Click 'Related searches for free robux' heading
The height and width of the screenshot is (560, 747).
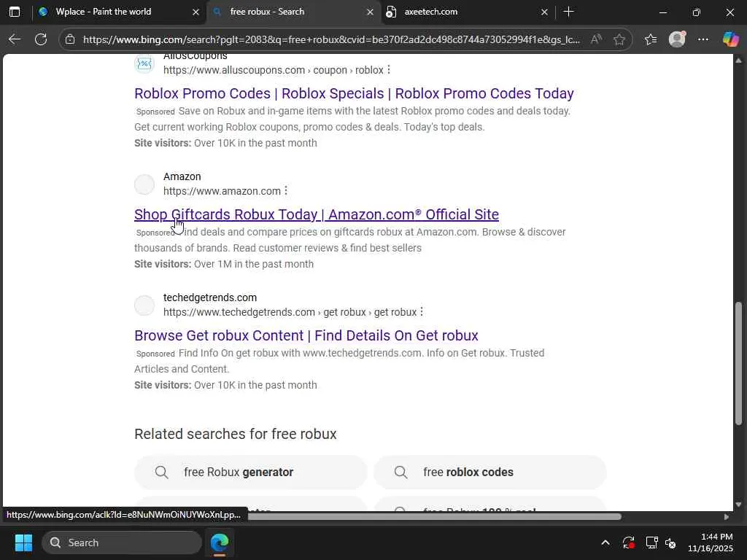click(x=236, y=434)
